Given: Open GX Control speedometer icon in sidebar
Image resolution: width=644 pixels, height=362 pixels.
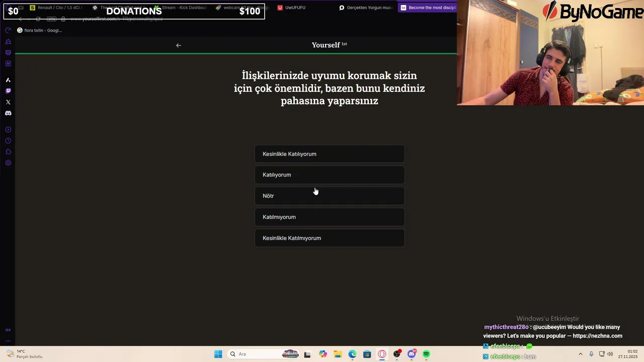Looking at the screenshot, I should (8, 30).
